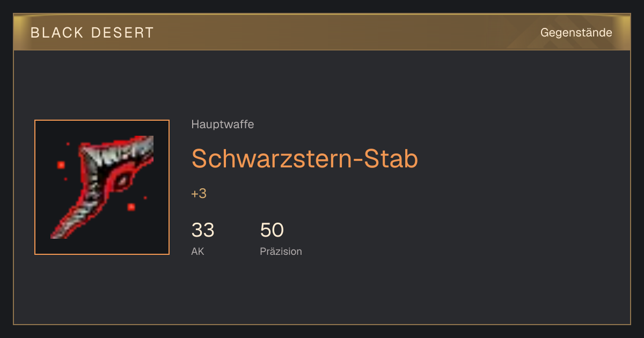Click the +3 enhancement level
644x338 pixels.
[199, 194]
